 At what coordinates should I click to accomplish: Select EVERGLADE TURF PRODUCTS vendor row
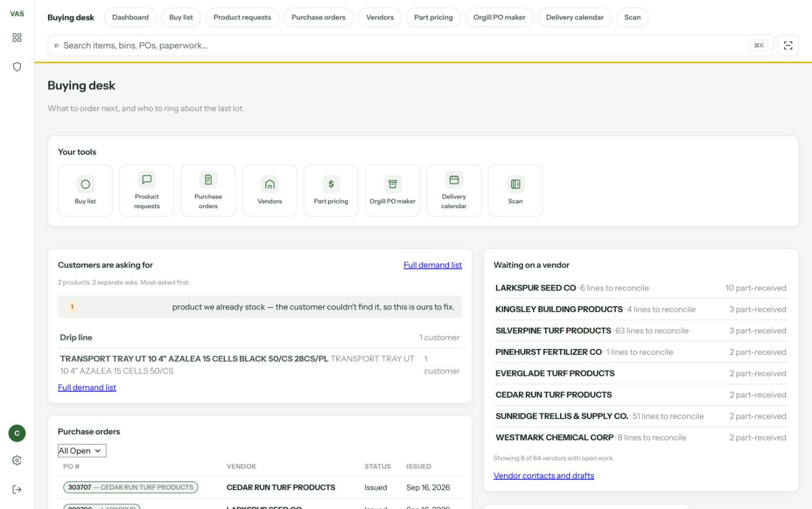[641, 374]
